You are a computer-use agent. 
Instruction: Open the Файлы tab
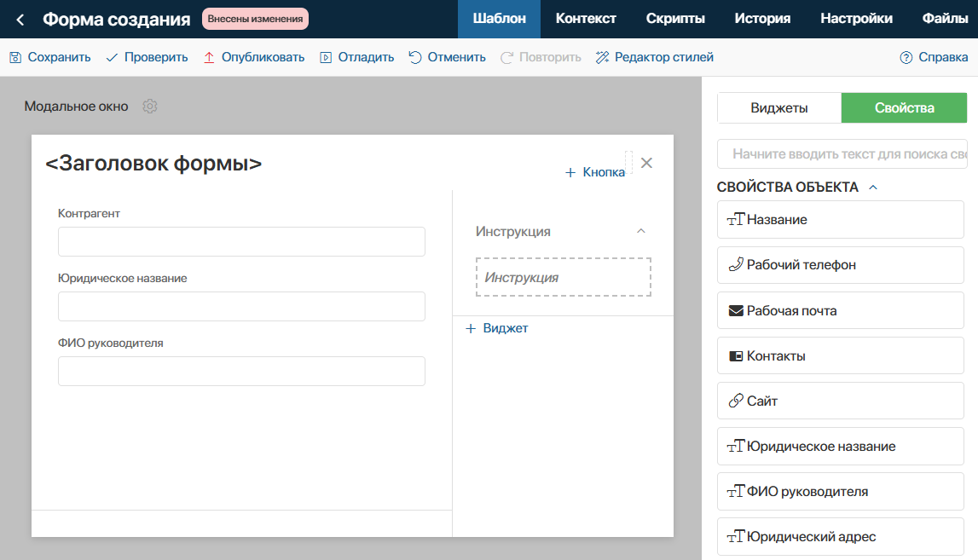(x=945, y=20)
